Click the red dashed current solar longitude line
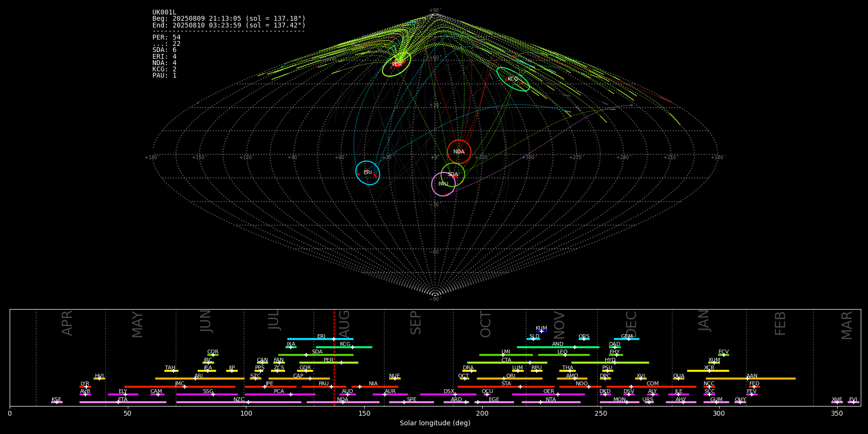Screen dimensions: 868x434 [x=334, y=357]
